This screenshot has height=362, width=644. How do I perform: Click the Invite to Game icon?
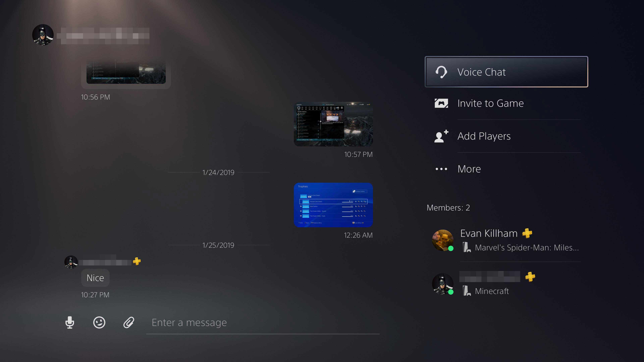pyautogui.click(x=441, y=103)
